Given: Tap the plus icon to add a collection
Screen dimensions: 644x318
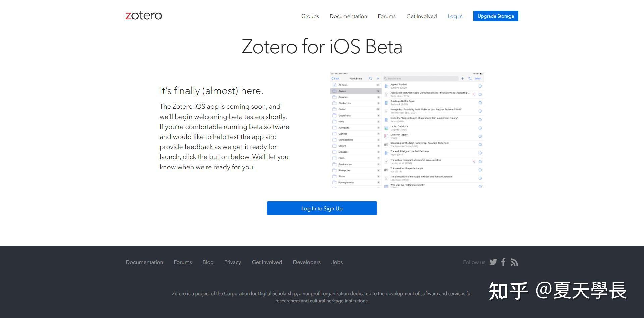Looking at the screenshot, I should (378, 78).
